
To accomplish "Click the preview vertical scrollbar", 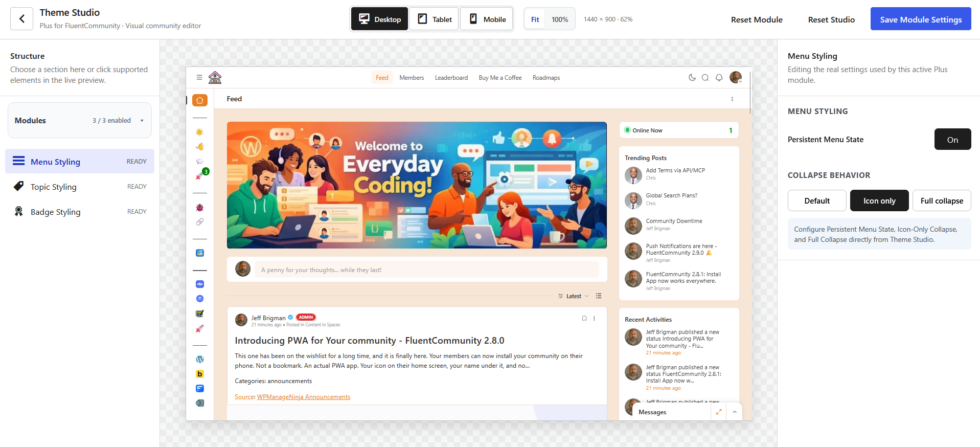I will [750, 92].
